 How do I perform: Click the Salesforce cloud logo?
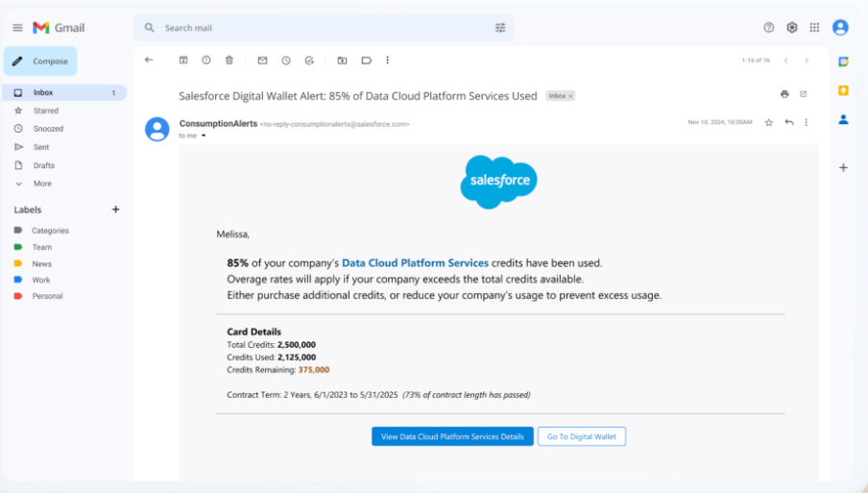498,182
